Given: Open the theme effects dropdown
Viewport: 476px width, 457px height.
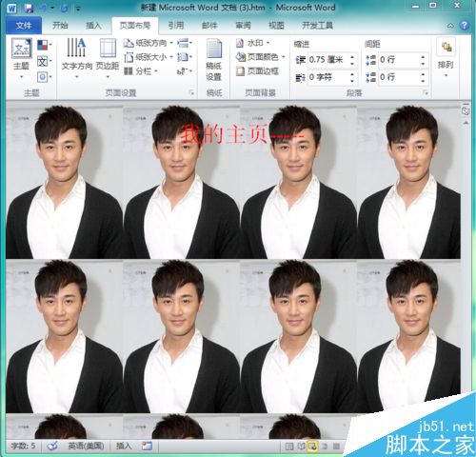Looking at the screenshot, I should click(45, 77).
